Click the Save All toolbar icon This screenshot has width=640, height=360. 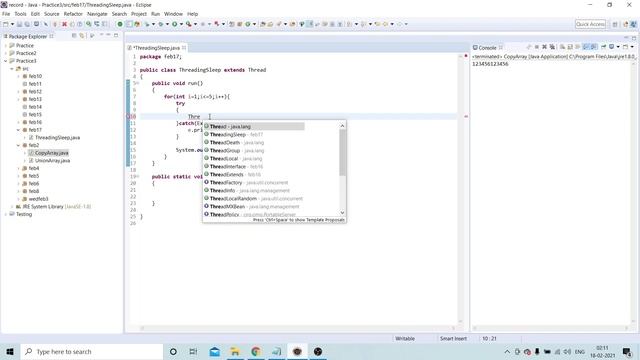[x=27, y=24]
